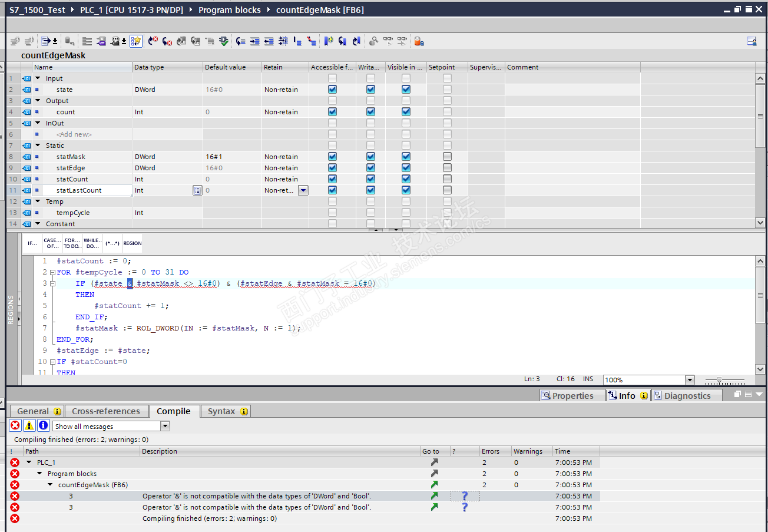The image size is (768, 532).
Task: Open the Diagnostics tab
Action: pos(686,396)
